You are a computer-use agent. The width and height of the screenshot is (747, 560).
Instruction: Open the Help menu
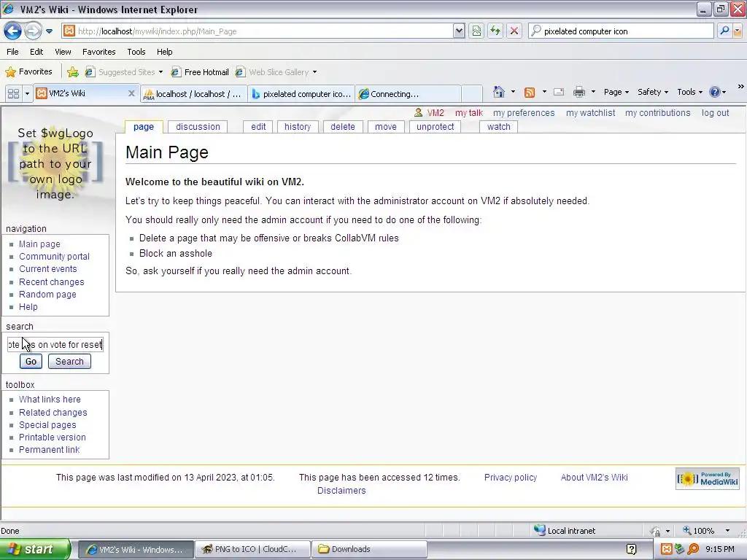[165, 52]
